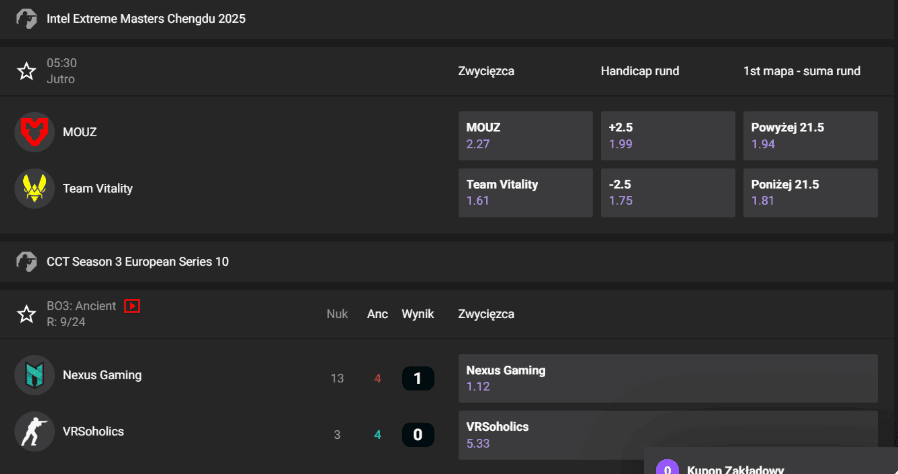Bet on VRSoholics at 5.33
This screenshot has height=474, width=898.
click(x=668, y=435)
